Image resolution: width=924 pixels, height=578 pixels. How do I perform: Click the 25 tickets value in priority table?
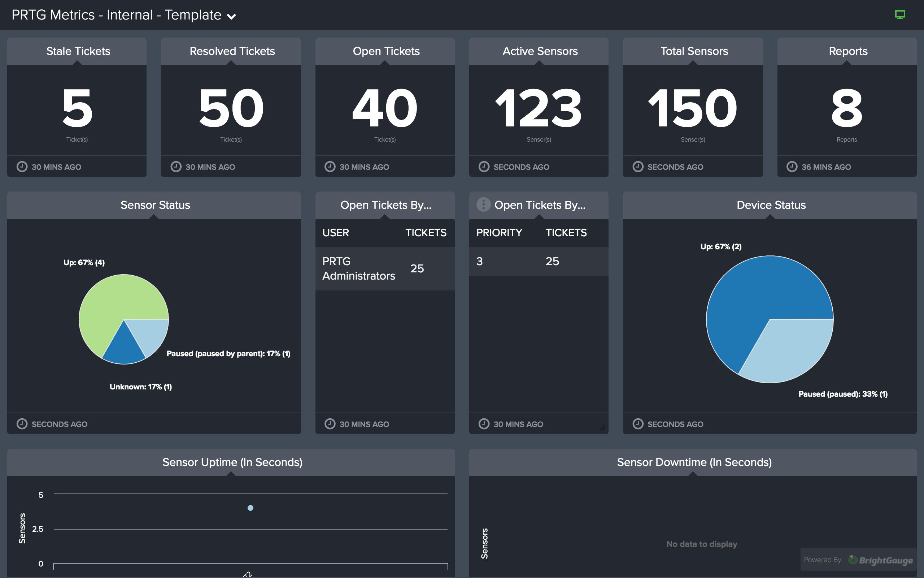[552, 262]
